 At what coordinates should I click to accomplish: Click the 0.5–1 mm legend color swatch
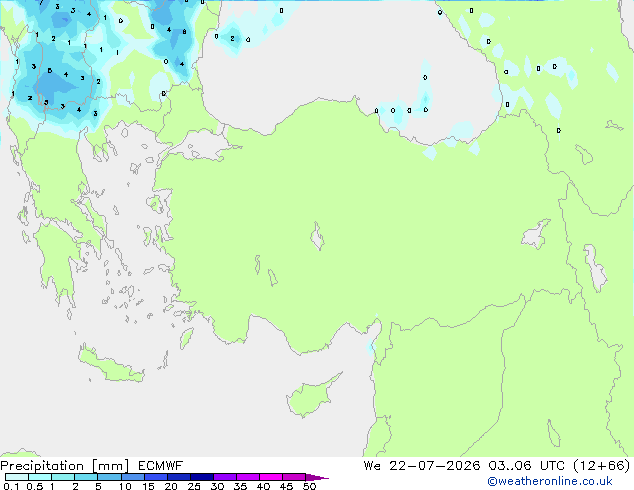coord(40,477)
